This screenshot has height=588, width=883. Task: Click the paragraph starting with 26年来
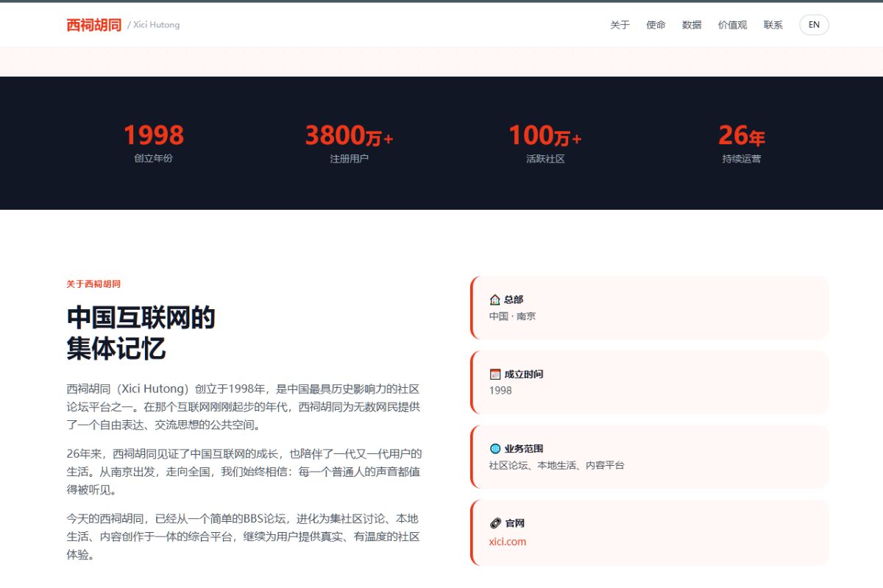point(244,472)
